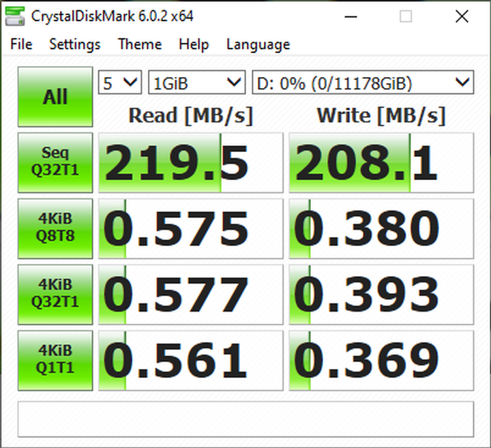Screen dimensions: 491x448
Task: Launch the 4KiB Q1T1 test
Action: pos(55,359)
